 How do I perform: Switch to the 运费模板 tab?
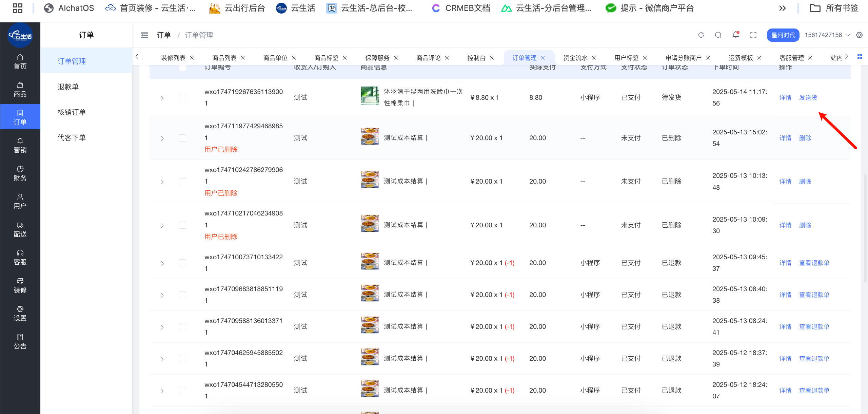[741, 58]
